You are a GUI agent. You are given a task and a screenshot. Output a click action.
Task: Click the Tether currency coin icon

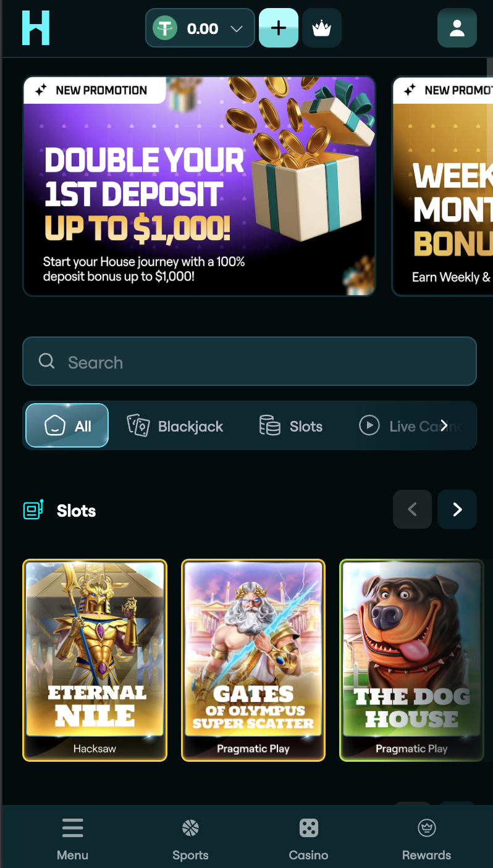pyautogui.click(x=165, y=28)
